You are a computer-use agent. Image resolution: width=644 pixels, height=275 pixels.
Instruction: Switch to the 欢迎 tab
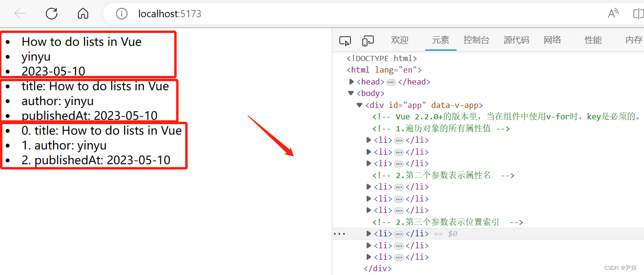coord(400,40)
